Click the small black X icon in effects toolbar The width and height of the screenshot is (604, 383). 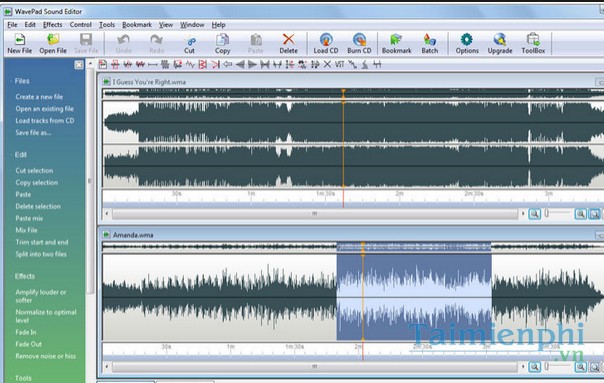(x=327, y=64)
